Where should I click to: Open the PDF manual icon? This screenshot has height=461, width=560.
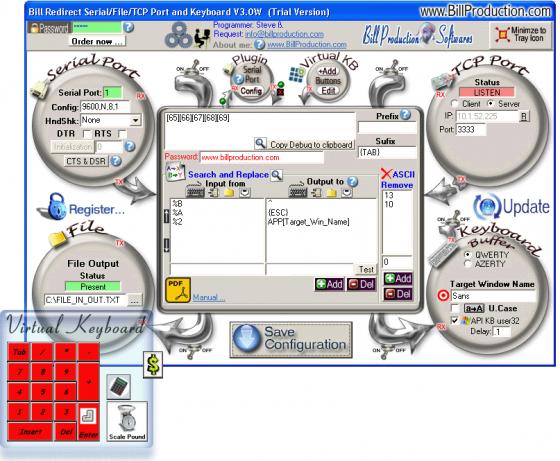(178, 290)
